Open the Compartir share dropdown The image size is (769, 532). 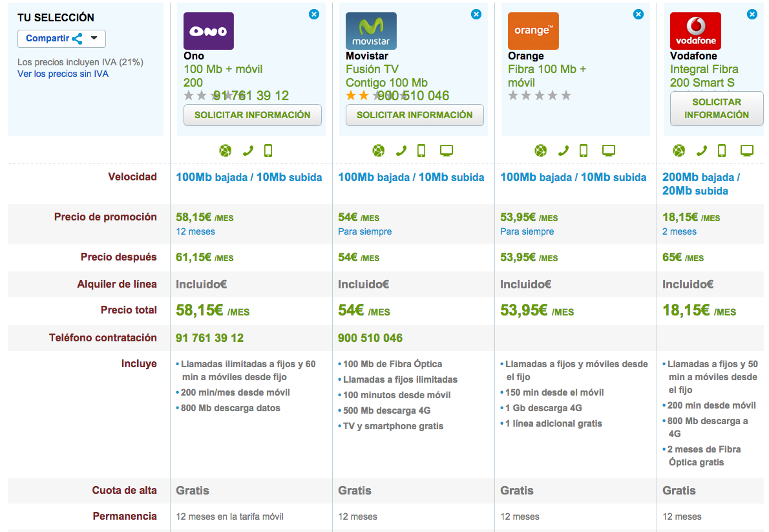pyautogui.click(x=61, y=39)
